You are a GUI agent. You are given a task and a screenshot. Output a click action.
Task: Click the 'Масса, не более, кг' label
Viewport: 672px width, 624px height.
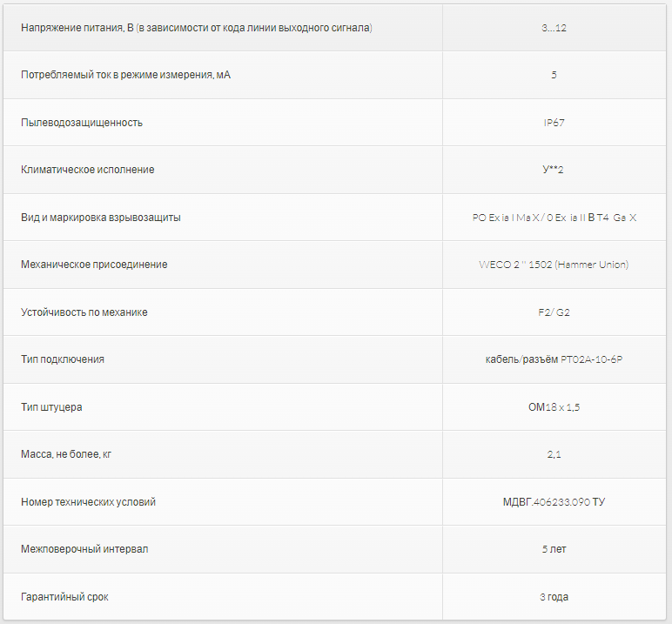click(x=66, y=454)
